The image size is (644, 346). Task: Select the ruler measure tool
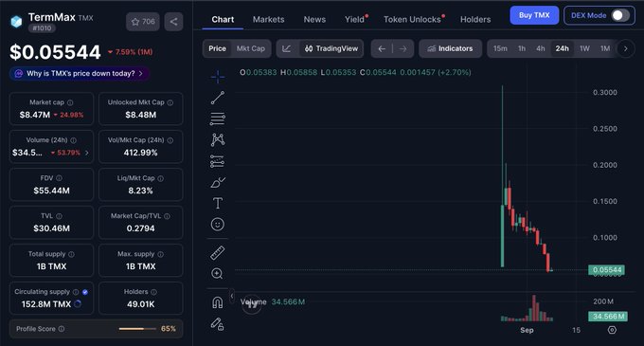(x=218, y=253)
